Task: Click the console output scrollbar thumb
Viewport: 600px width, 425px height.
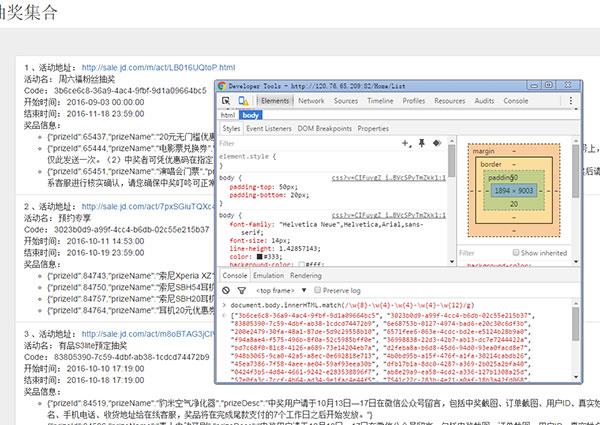Action: (576, 324)
